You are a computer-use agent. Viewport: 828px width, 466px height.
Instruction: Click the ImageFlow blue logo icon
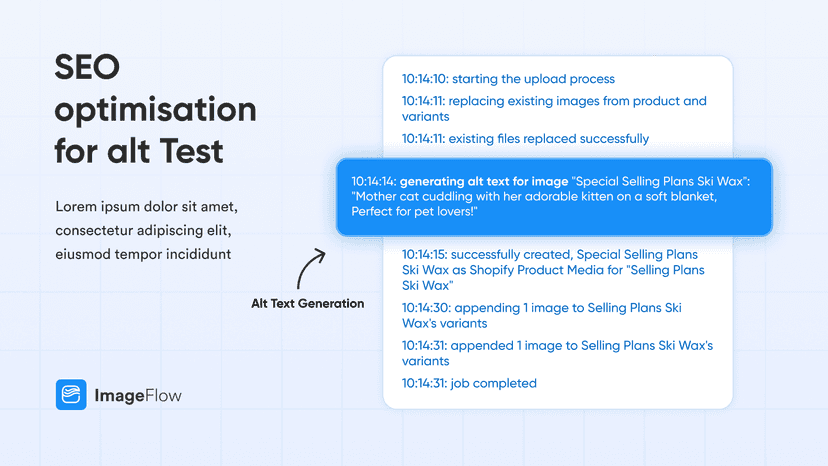pyautogui.click(x=71, y=394)
